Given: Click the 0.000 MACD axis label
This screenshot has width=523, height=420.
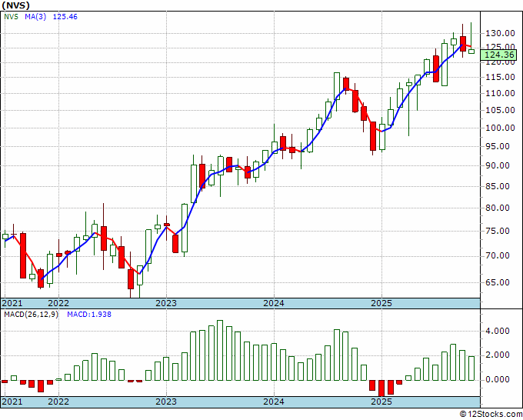Looking at the screenshot, I should (498, 380).
